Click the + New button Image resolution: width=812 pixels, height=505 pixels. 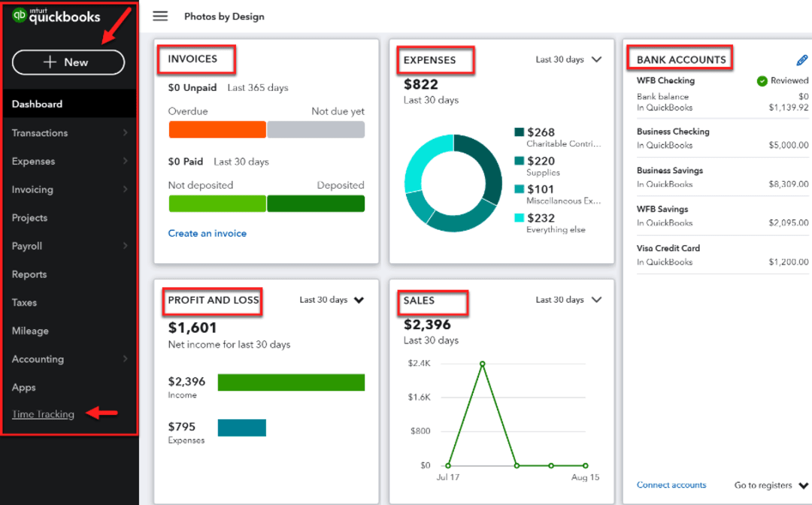pyautogui.click(x=68, y=62)
